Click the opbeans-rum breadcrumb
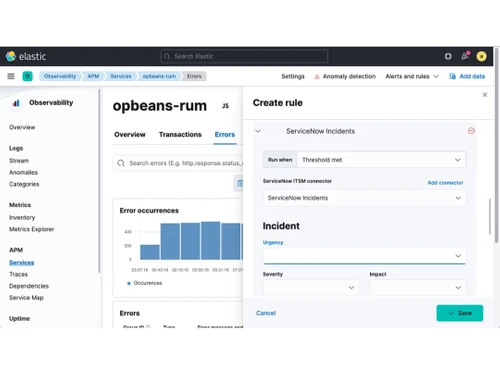Image resolution: width=500 pixels, height=375 pixels. point(159,76)
